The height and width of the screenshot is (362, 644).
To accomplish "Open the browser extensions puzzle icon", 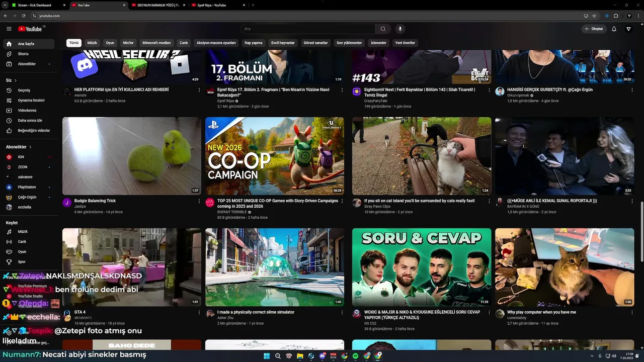I will (616, 16).
